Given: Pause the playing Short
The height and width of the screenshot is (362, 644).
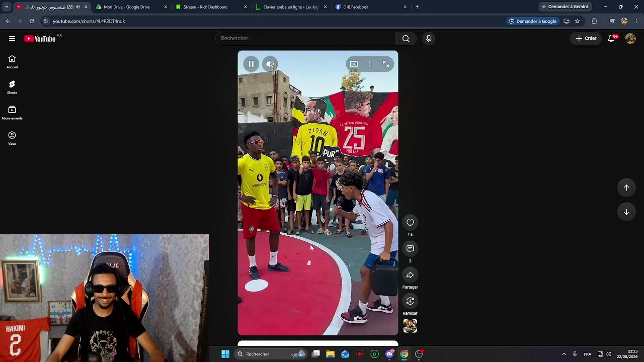Looking at the screenshot, I should click(x=251, y=64).
